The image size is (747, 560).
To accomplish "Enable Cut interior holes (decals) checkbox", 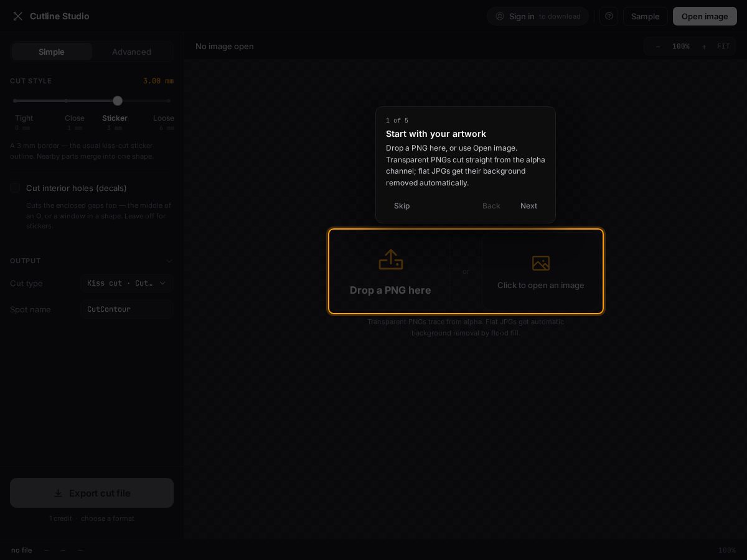I will (x=15, y=188).
